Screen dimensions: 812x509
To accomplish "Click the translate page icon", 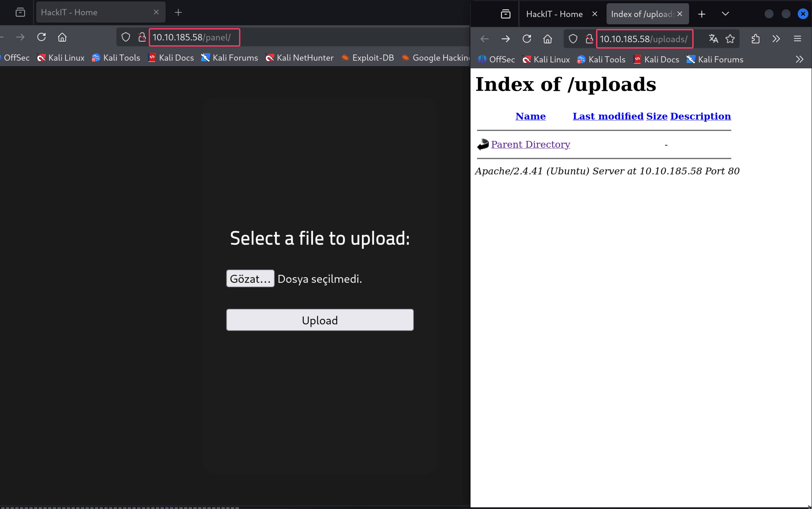I will click(713, 39).
